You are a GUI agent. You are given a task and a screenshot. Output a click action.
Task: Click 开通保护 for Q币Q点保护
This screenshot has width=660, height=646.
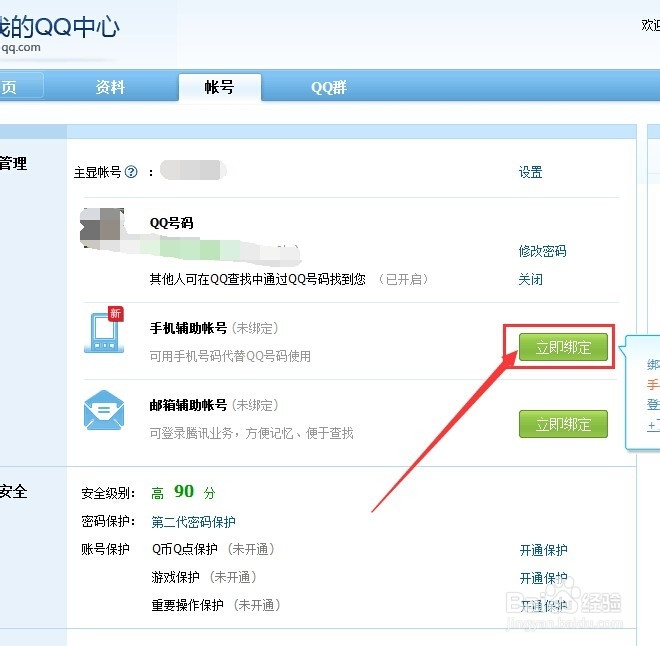(x=543, y=550)
